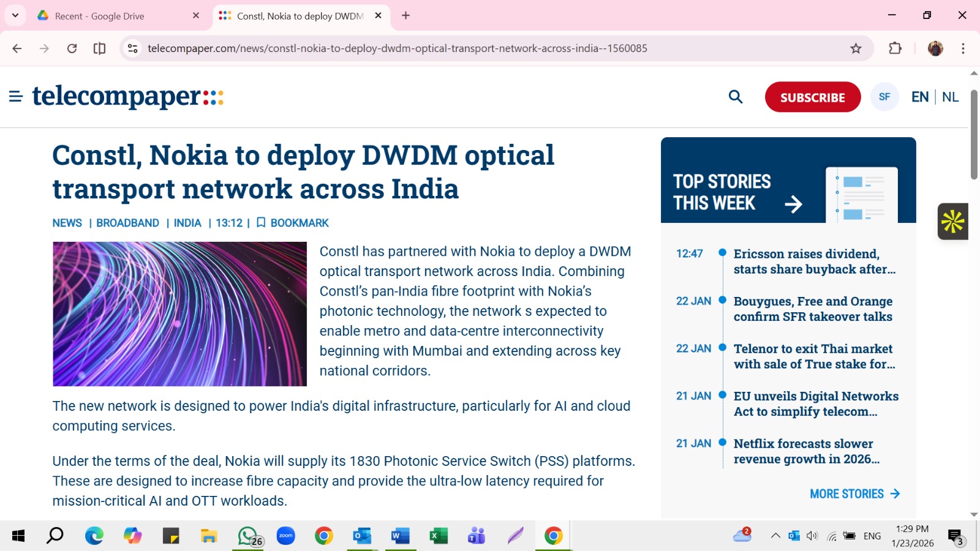This screenshot has width=980, height=551.
Task: Click the site search magnifier icon
Action: point(736,97)
